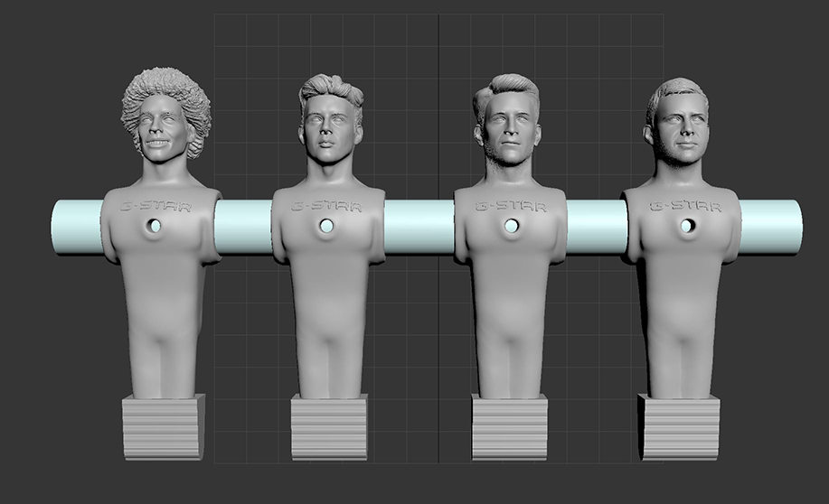The width and height of the screenshot is (829, 504).
Task: Select the G-STAR embossed text on the second figure
Action: coord(326,206)
